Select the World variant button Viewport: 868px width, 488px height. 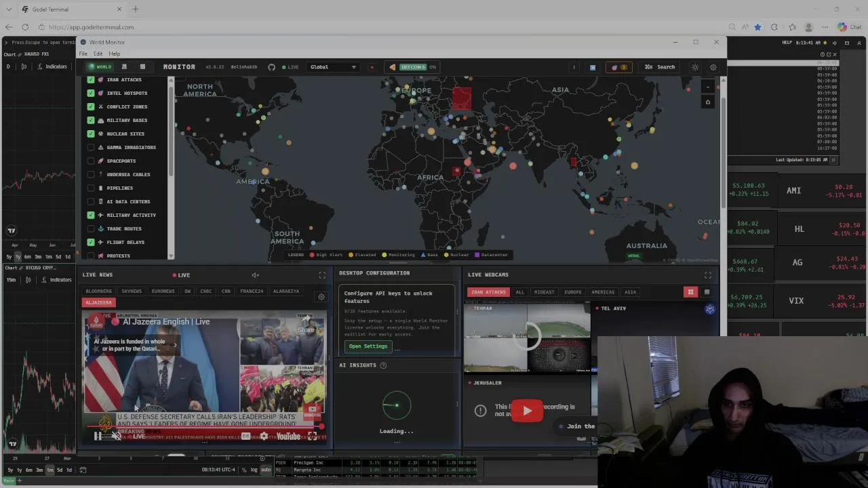pos(100,67)
